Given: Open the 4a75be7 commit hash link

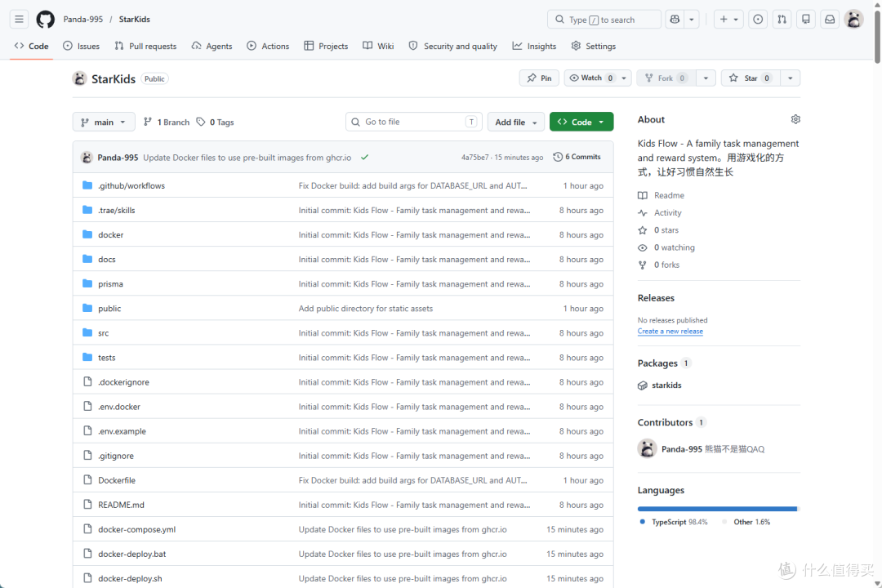Looking at the screenshot, I should 474,158.
